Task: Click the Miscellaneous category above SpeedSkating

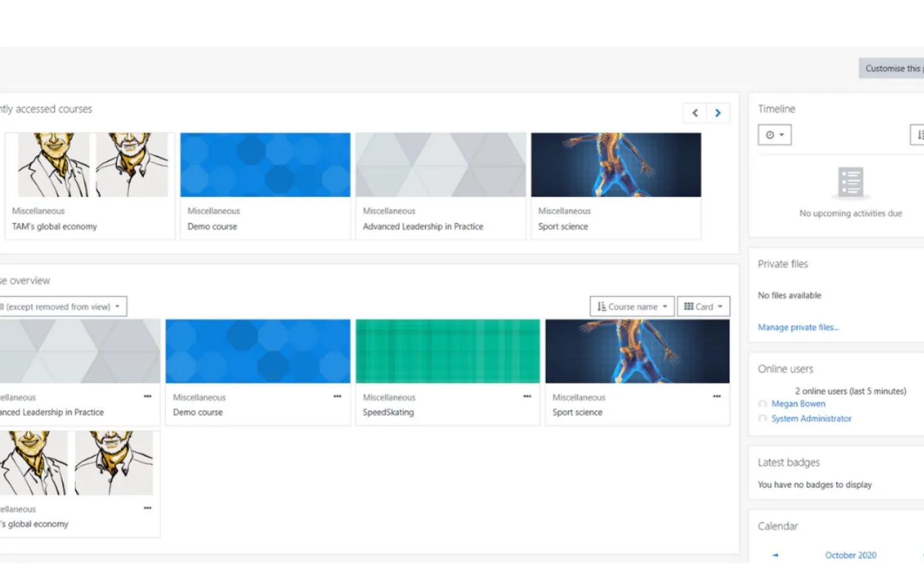Action: click(x=389, y=398)
